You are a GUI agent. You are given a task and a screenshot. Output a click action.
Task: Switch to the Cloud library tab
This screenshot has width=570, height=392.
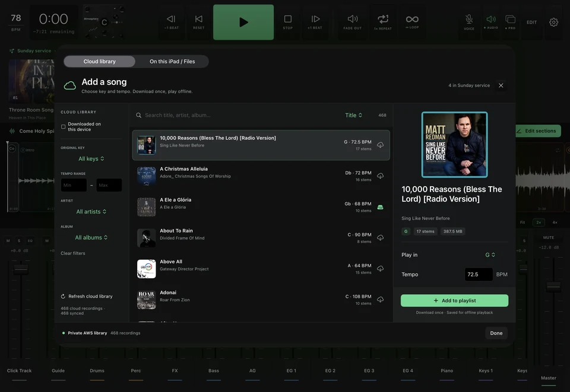100,61
